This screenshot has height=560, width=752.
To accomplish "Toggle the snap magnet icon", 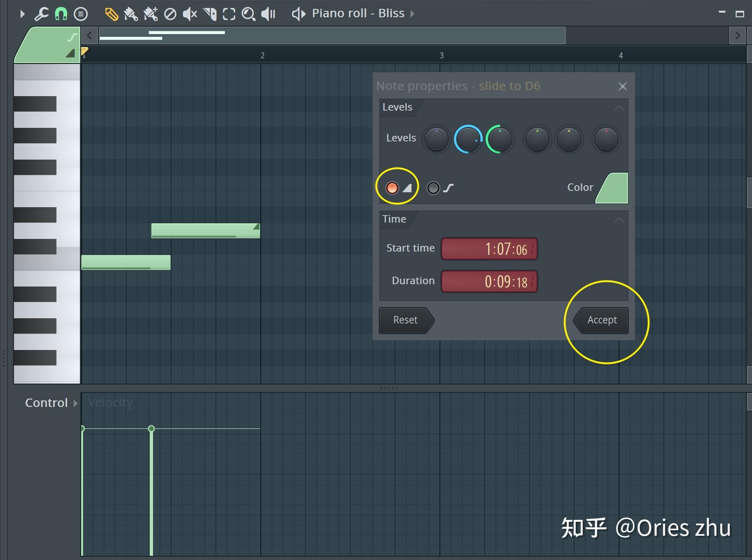I will 61,14.
